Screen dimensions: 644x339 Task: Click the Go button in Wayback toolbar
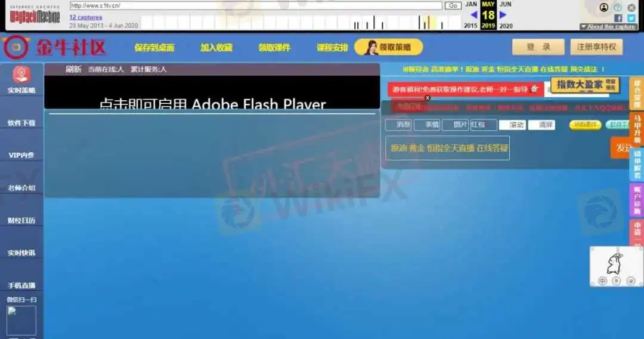(453, 6)
